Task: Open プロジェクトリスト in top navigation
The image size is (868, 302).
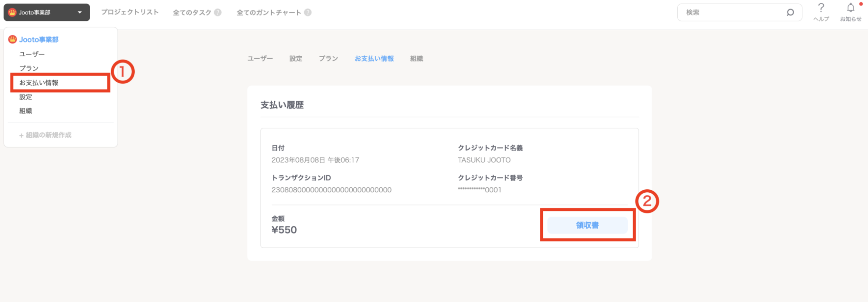Action: pyautogui.click(x=130, y=12)
